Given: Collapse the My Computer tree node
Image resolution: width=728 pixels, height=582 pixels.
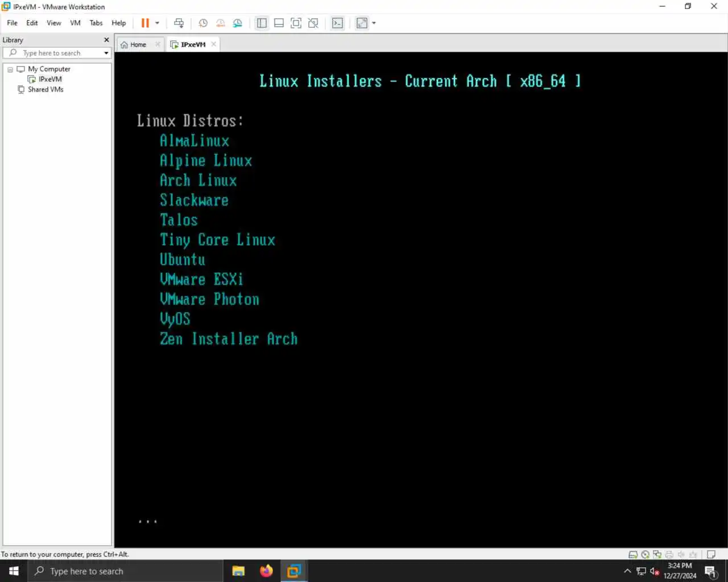Looking at the screenshot, I should pos(10,69).
